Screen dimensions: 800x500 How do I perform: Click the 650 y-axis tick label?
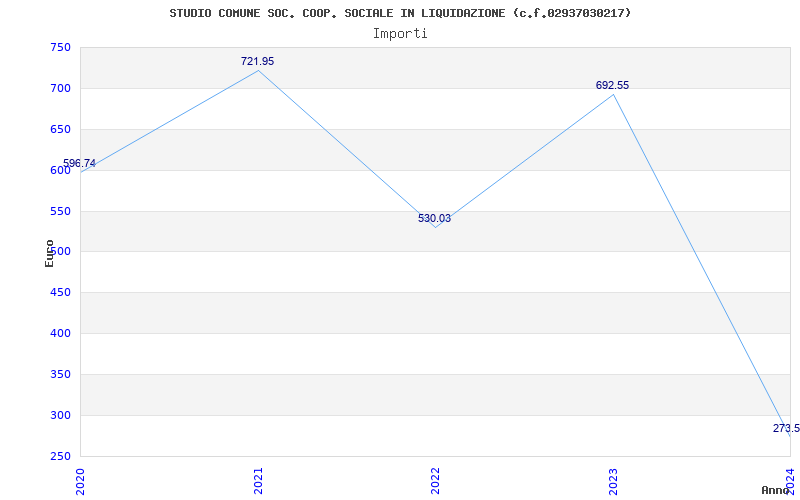[x=60, y=130]
